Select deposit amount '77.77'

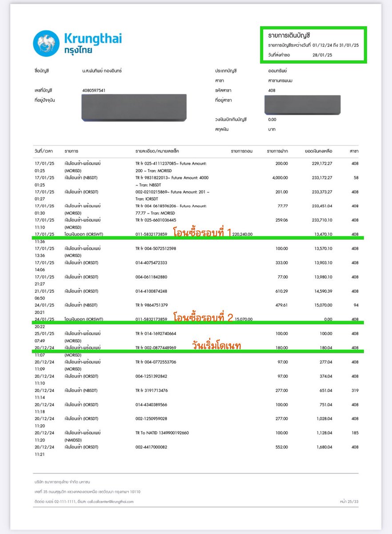283,206
